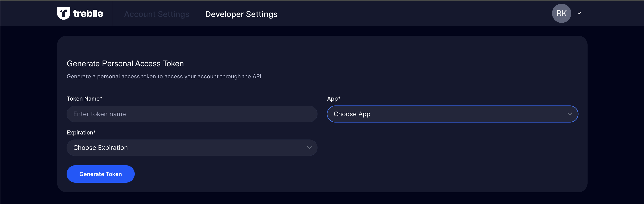
Task: Click the dark background below the form card
Action: (322, 198)
